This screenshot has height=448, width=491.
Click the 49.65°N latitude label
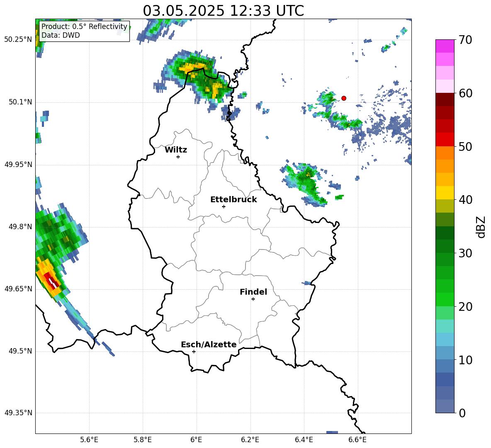[x=18, y=288]
